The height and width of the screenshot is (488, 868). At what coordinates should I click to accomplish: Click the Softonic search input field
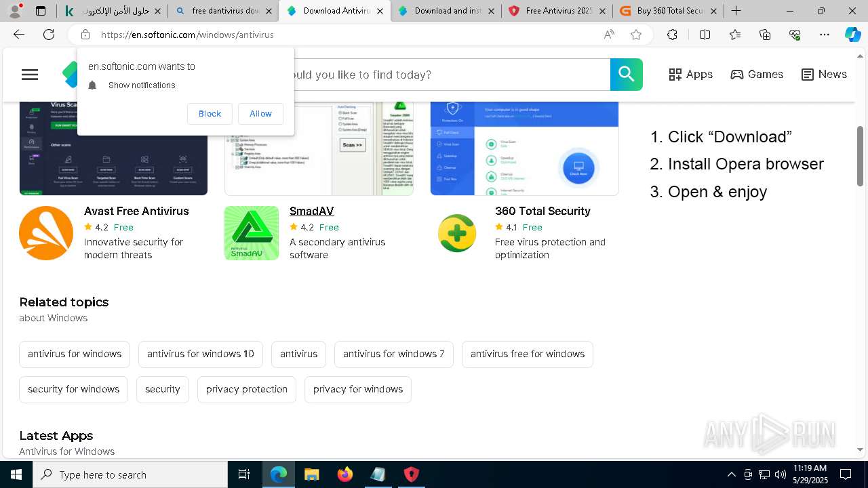451,75
